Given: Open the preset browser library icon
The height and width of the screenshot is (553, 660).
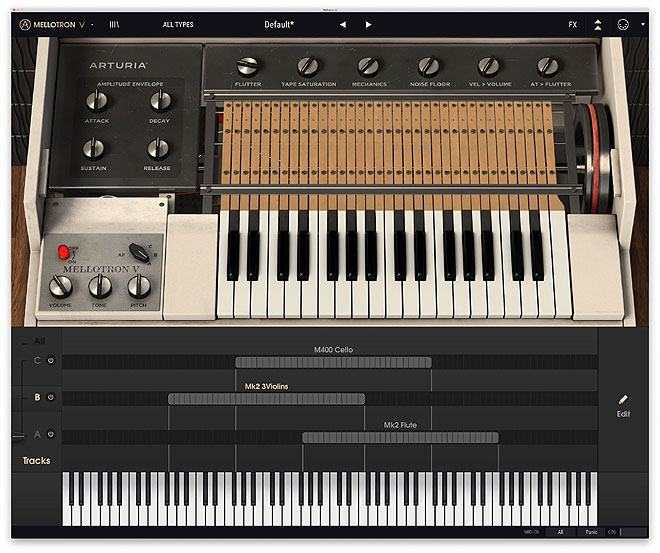Looking at the screenshot, I should 115,24.
